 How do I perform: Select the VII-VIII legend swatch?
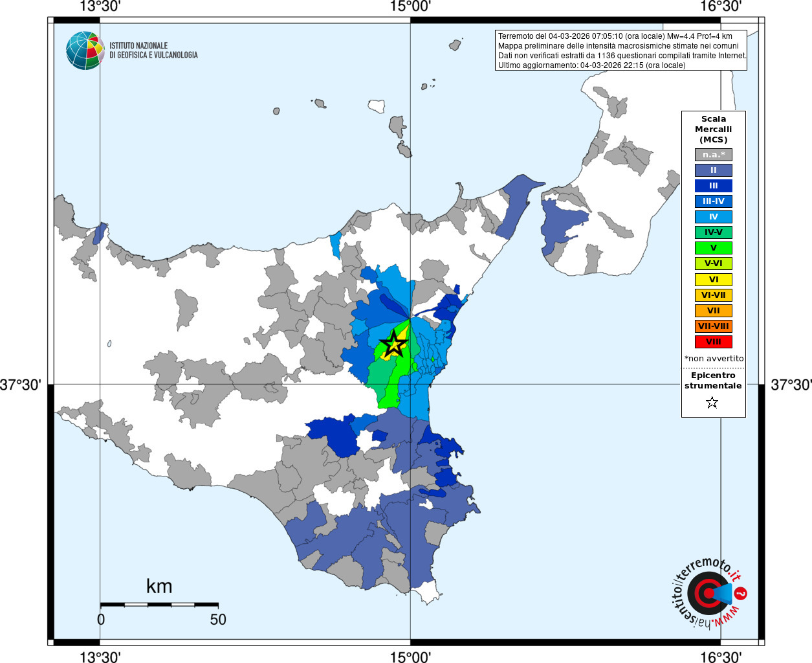[714, 326]
